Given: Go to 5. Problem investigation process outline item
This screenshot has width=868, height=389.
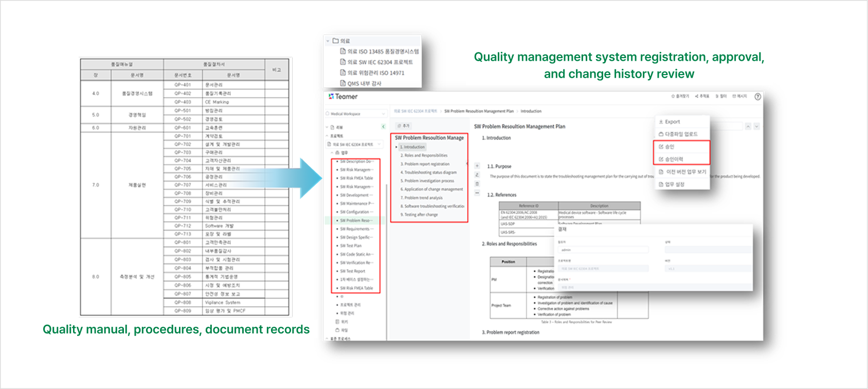Looking at the screenshot, I should tap(427, 181).
